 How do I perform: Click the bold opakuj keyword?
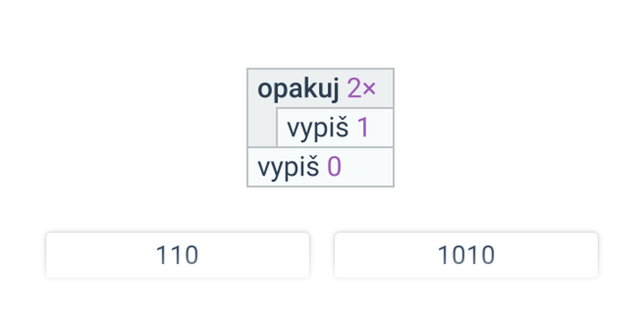coord(298,89)
